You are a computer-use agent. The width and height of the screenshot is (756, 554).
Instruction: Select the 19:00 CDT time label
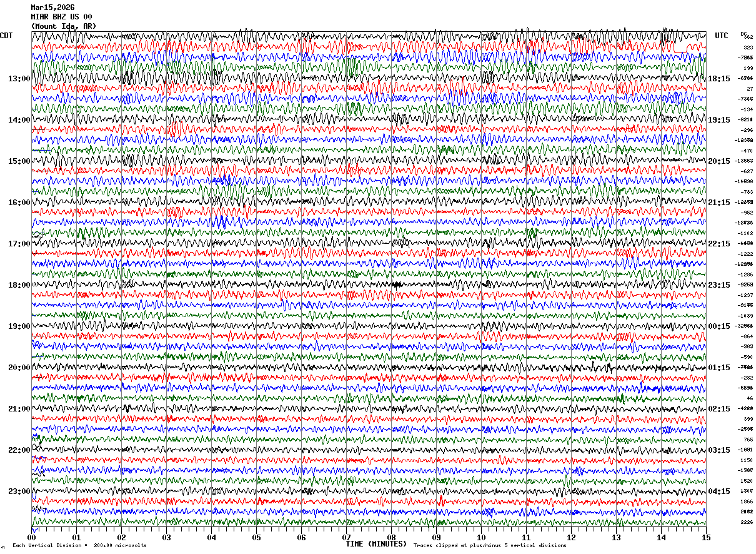point(19,326)
